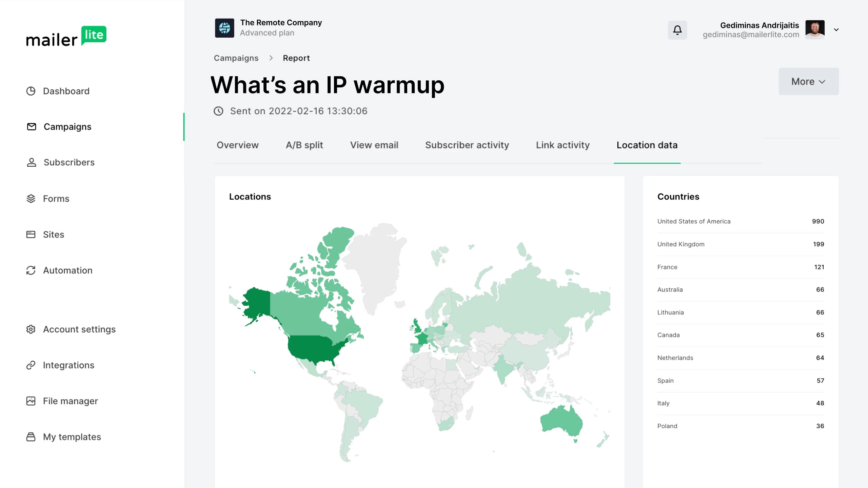Click the Campaigns breadcrumb link
Image resolution: width=868 pixels, height=488 pixels.
click(x=236, y=58)
